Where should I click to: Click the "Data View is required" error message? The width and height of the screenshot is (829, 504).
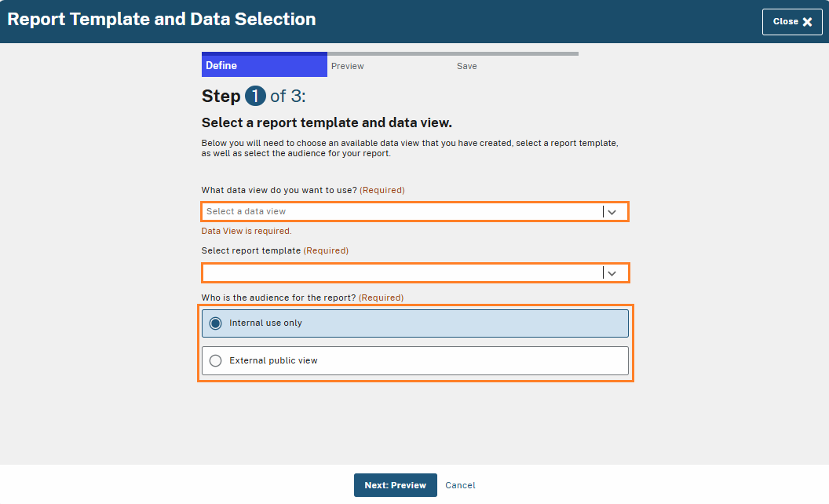pos(246,231)
